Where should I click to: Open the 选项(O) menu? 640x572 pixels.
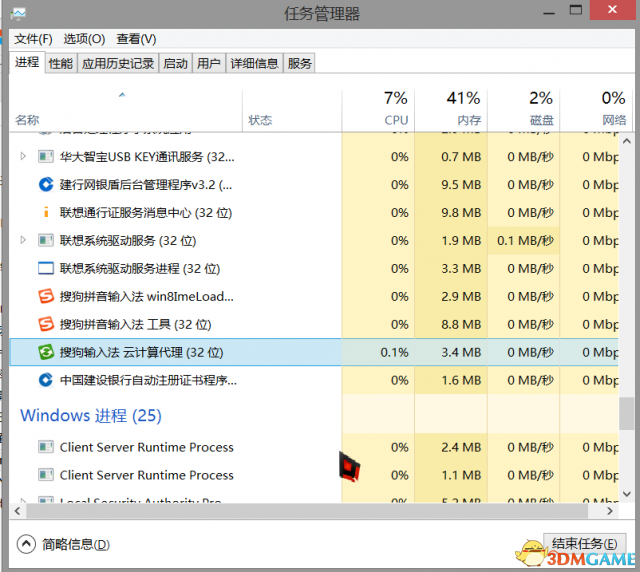coord(84,39)
